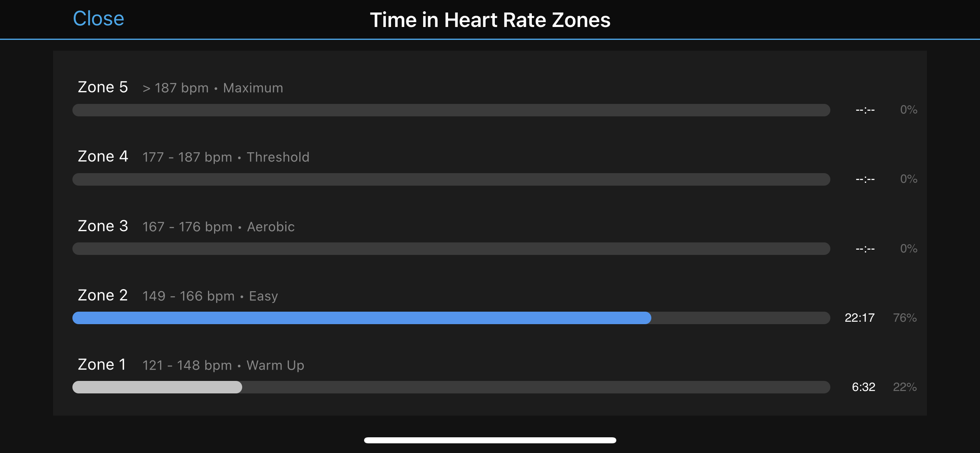
Task: Select the Zone 4 label
Action: 103,156
